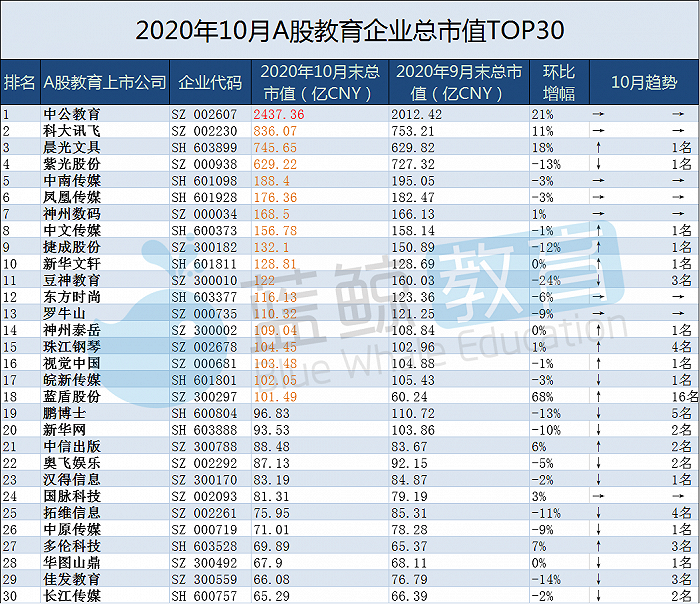Click company name 神州数码

click(x=72, y=214)
